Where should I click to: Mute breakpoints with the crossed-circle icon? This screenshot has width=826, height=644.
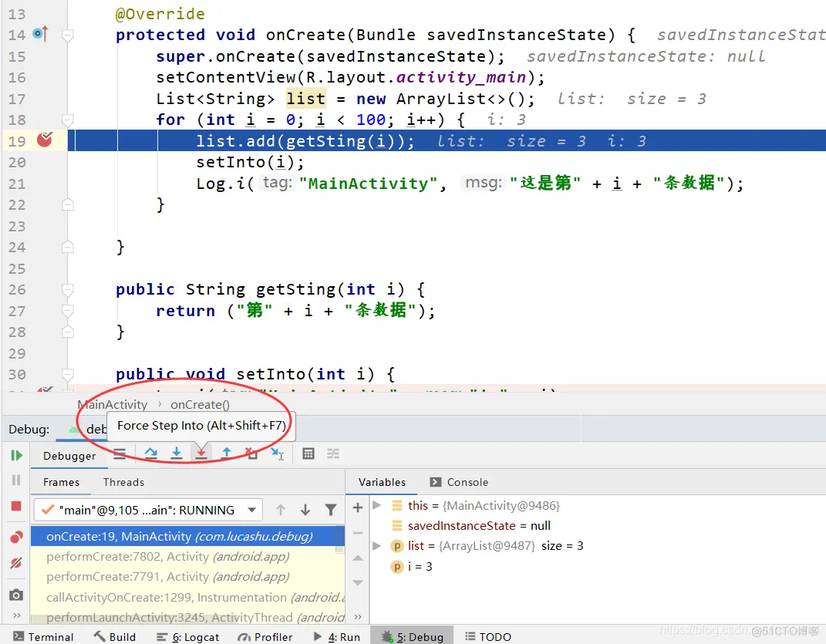point(16,561)
